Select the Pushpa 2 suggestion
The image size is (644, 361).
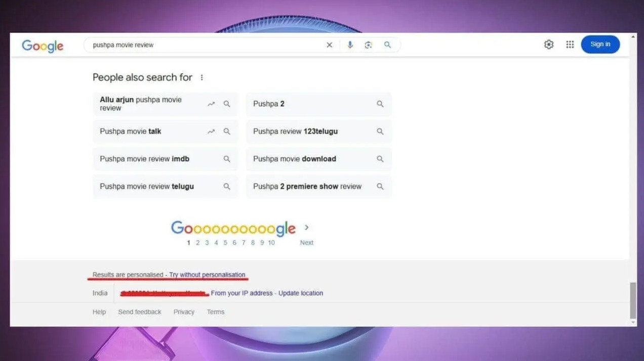coord(318,104)
